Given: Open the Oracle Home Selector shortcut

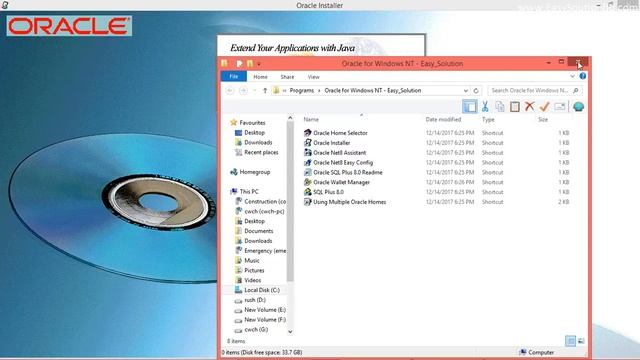Looking at the screenshot, I should click(340, 133).
